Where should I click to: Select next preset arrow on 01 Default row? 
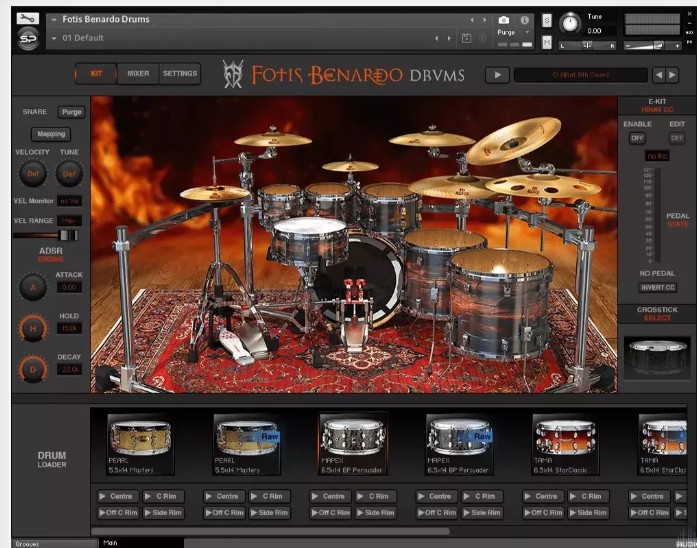449,38
